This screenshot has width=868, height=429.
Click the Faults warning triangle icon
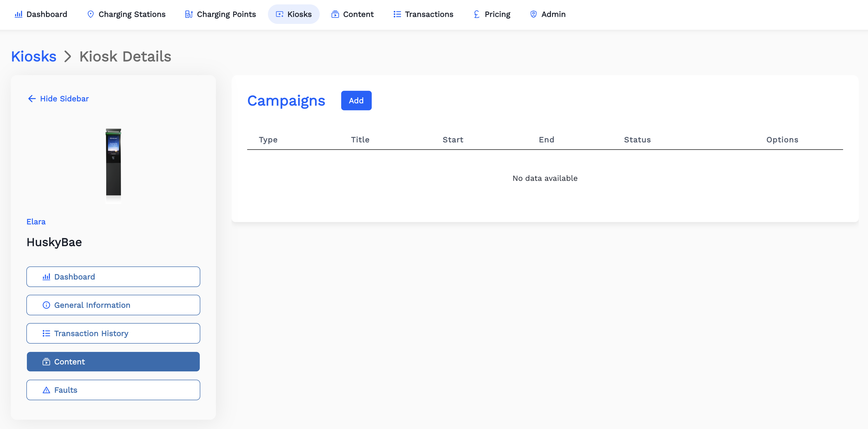pos(46,390)
